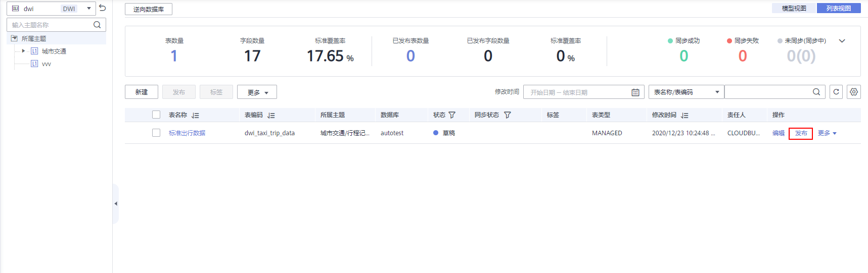Open the calendar icon in date range field
The width and height of the screenshot is (868, 273).
coord(635,92)
